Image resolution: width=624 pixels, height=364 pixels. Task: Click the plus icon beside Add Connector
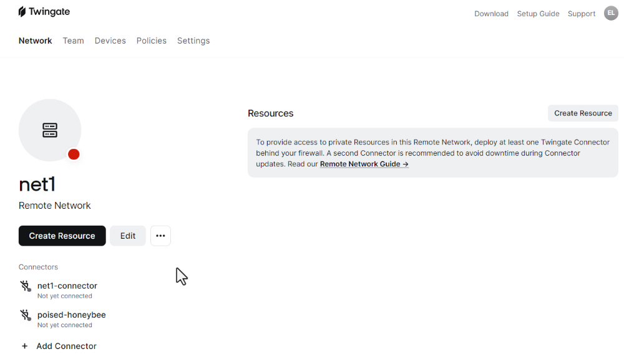(25, 346)
